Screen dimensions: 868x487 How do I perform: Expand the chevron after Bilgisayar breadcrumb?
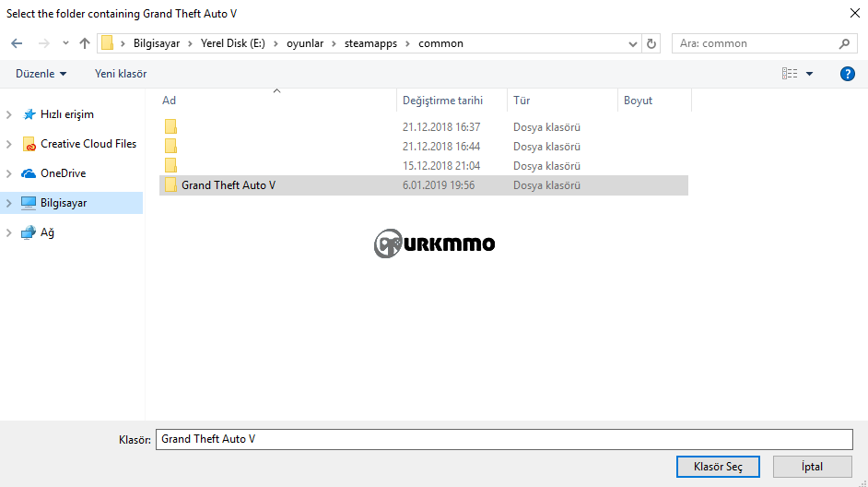tap(190, 43)
